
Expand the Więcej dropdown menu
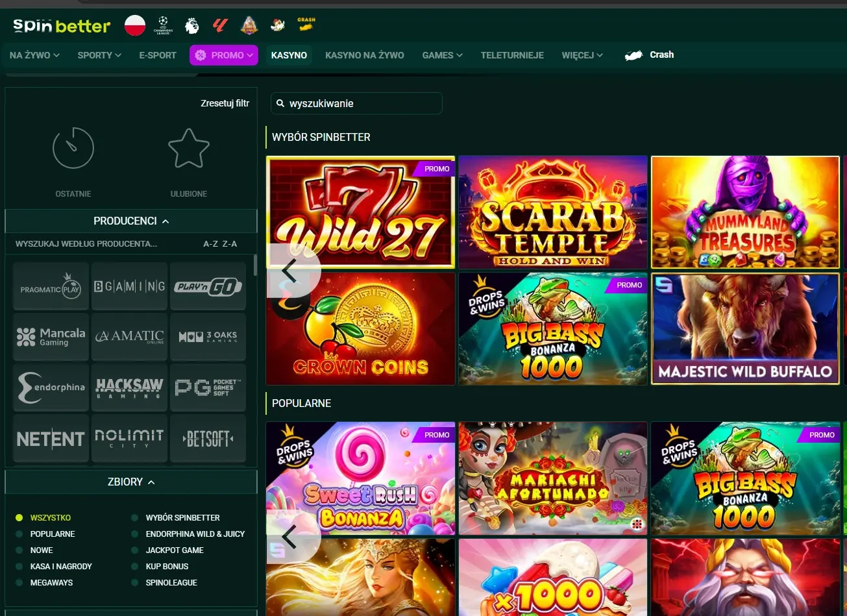click(582, 55)
